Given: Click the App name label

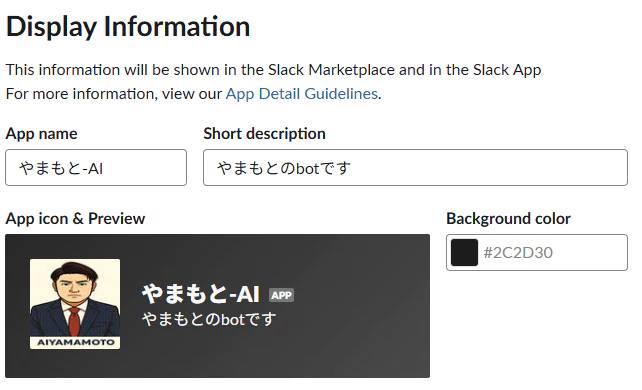Looking at the screenshot, I should pos(41,134).
